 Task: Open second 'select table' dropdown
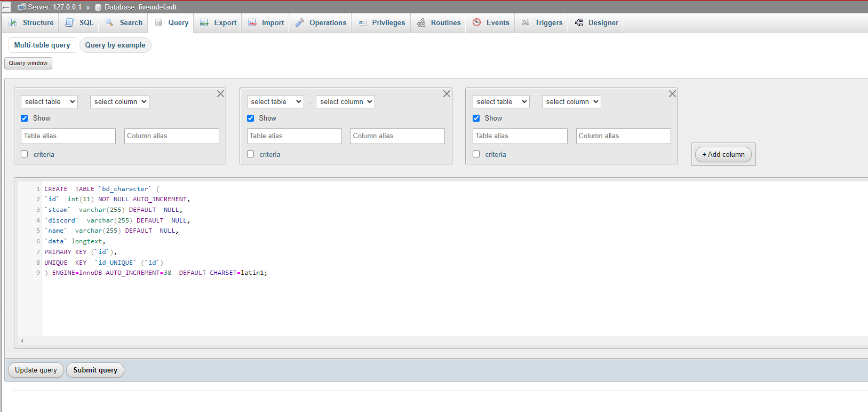click(x=275, y=101)
